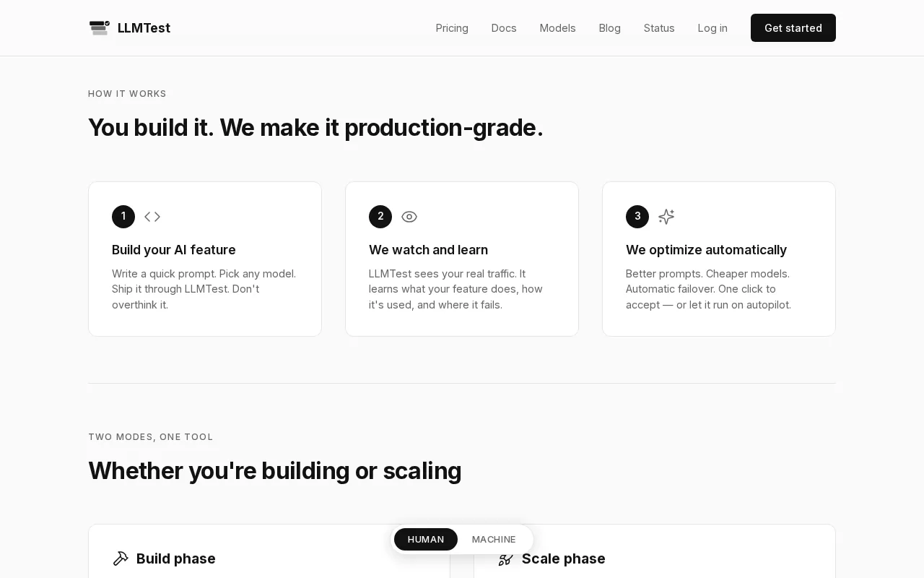Screen dimensions: 924x578
Task: Open the Docs page
Action: coord(504,28)
